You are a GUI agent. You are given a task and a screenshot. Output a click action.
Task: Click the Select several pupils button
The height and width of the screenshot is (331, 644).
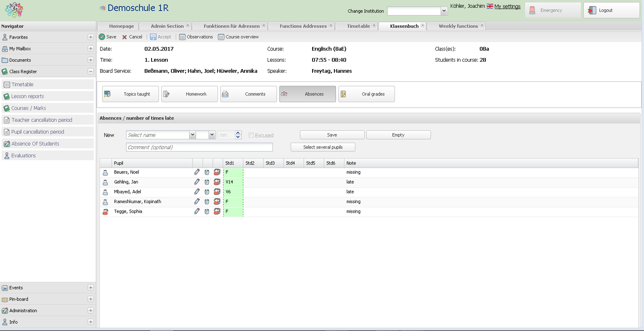(x=323, y=147)
